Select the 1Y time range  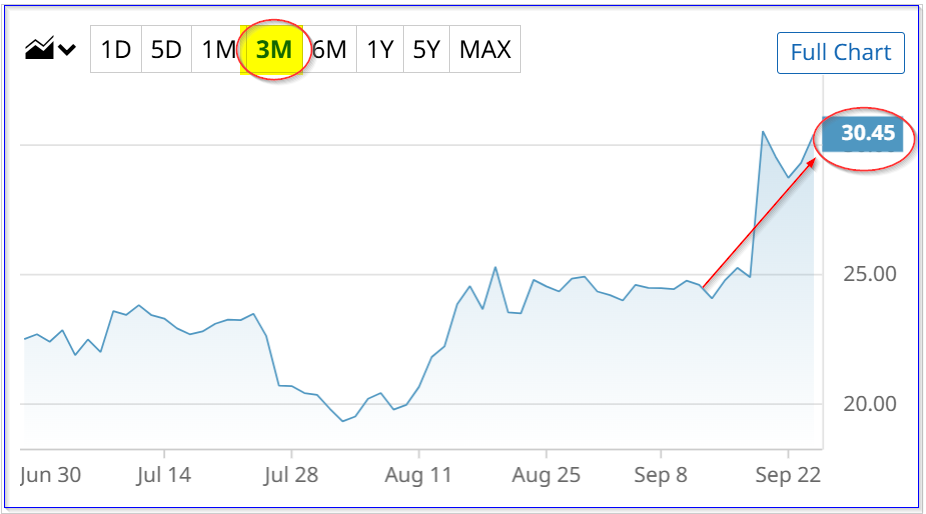[380, 50]
